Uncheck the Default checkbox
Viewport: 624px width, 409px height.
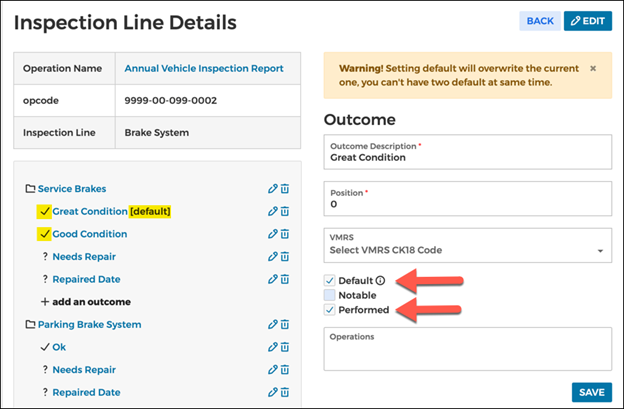330,280
